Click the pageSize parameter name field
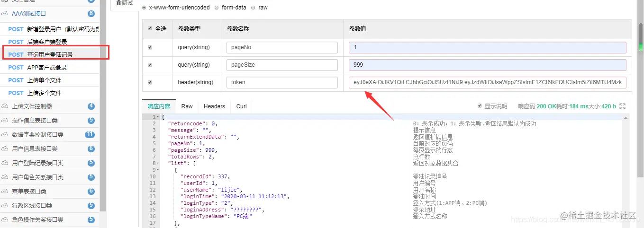Viewport: 644px width, 228px height. (282, 65)
